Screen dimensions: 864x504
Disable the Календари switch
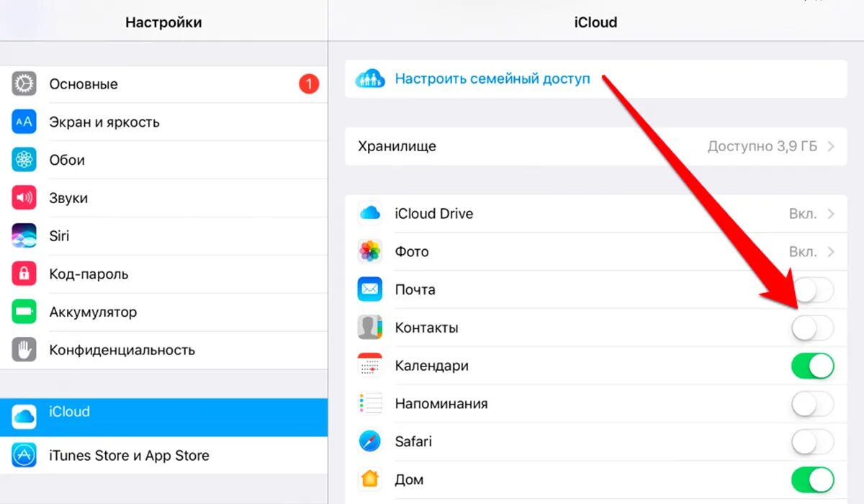coord(813,366)
